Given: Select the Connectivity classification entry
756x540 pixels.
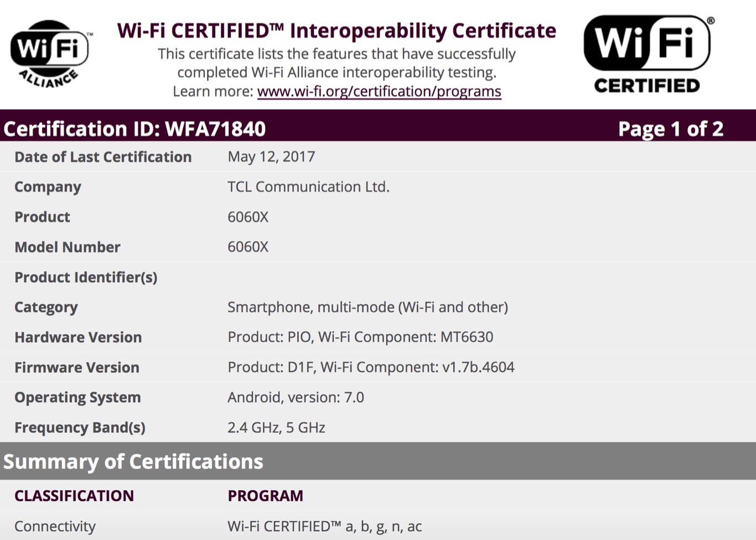Looking at the screenshot, I should [55, 526].
